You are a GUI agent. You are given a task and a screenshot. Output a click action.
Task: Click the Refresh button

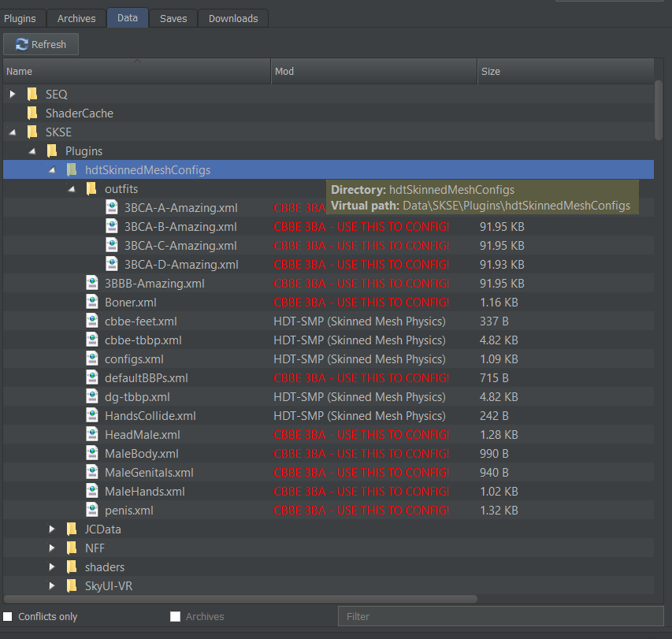41,44
